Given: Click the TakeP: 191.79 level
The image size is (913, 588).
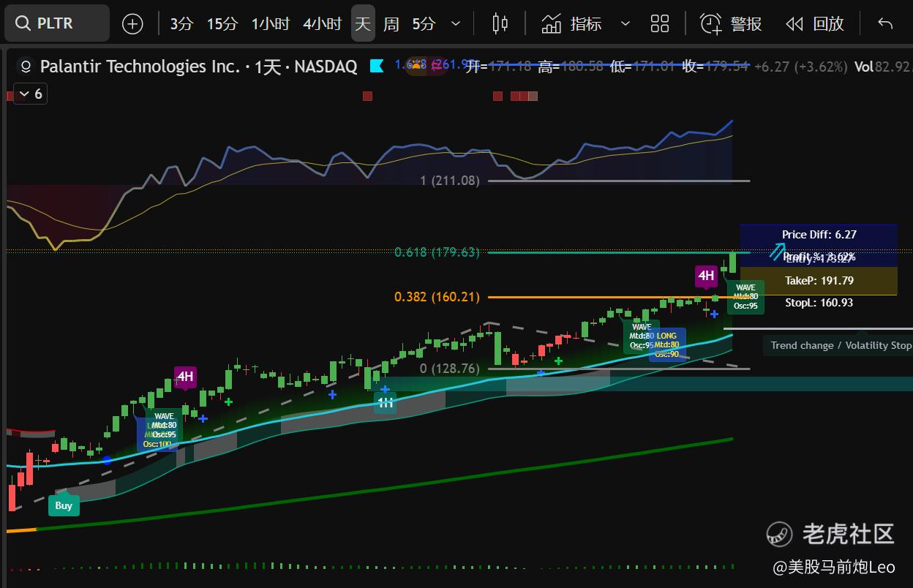Looking at the screenshot, I should click(x=819, y=281).
